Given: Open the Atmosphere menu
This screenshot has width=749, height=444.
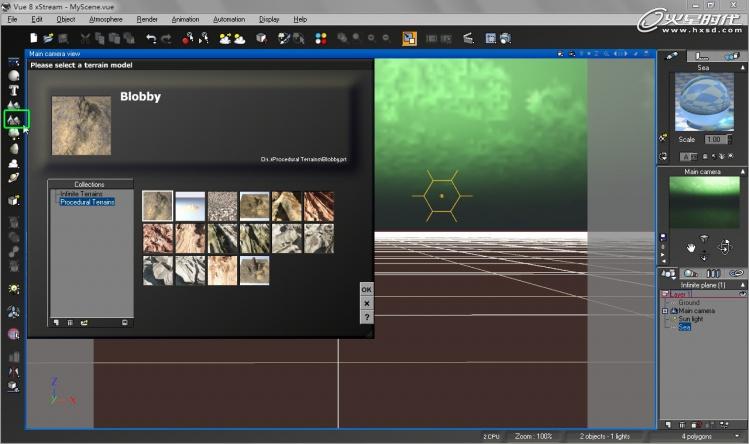Looking at the screenshot, I should (106, 20).
